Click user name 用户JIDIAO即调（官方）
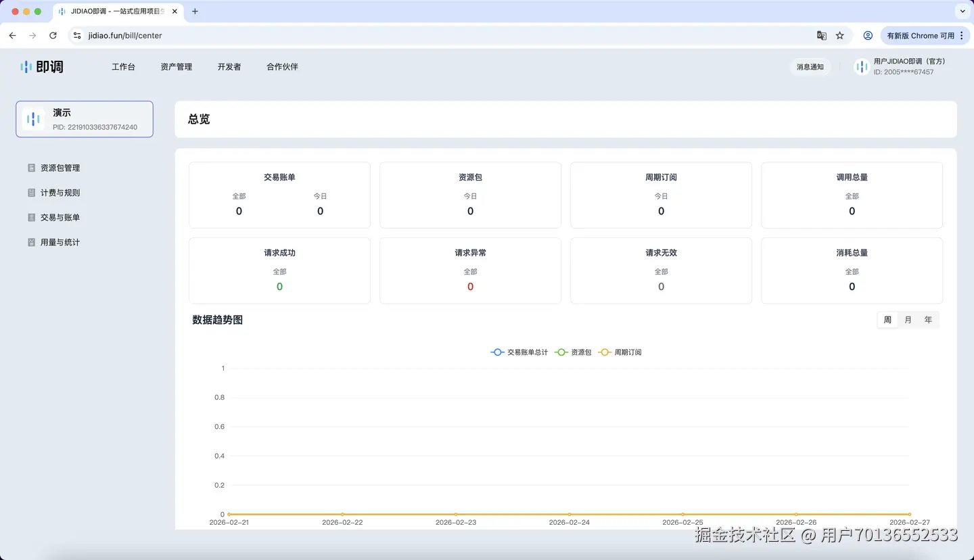The height and width of the screenshot is (560, 974). [x=909, y=61]
